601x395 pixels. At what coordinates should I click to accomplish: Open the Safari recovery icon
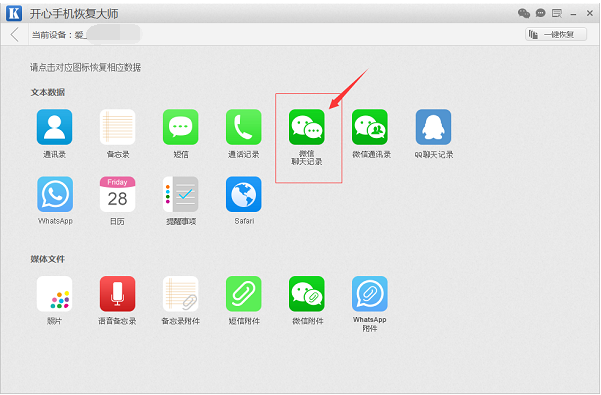244,194
